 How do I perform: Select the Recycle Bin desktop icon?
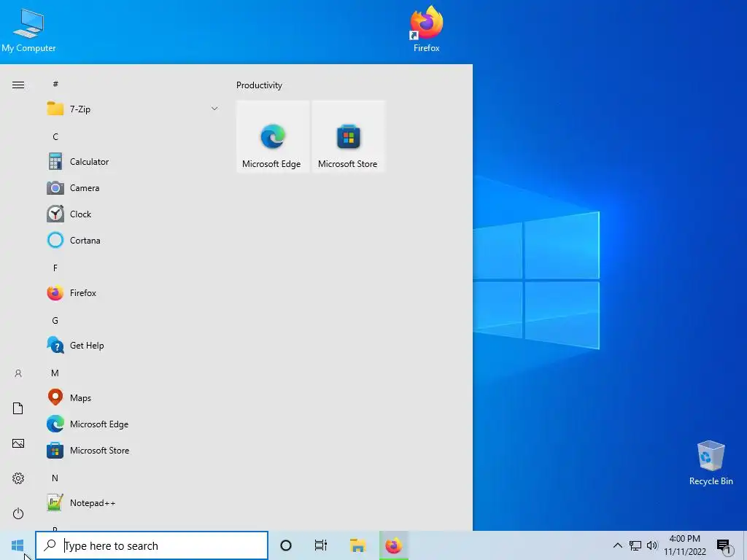point(711,463)
